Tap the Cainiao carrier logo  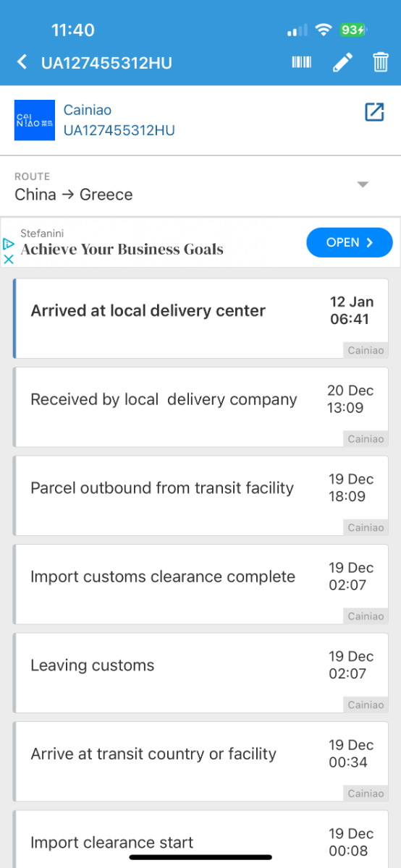pos(35,120)
